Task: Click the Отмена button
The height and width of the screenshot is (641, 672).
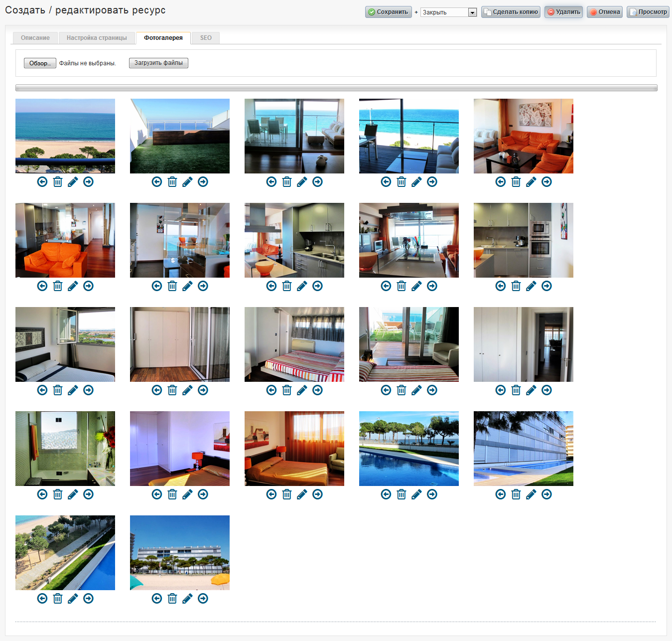Action: (x=605, y=12)
